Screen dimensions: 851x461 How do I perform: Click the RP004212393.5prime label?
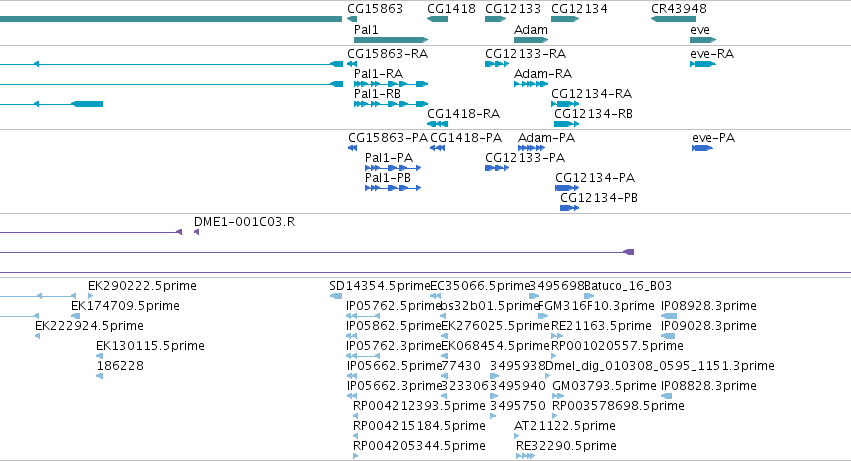[x=419, y=406]
